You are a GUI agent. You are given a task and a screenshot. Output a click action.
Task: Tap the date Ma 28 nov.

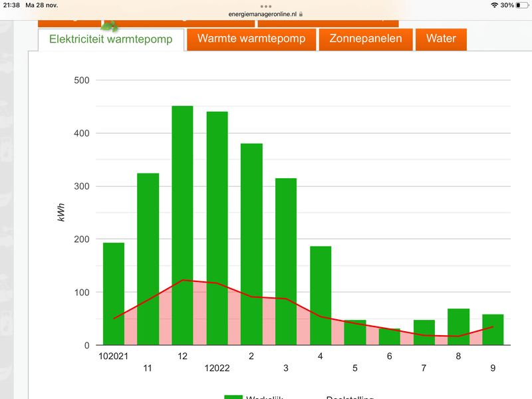42,5
